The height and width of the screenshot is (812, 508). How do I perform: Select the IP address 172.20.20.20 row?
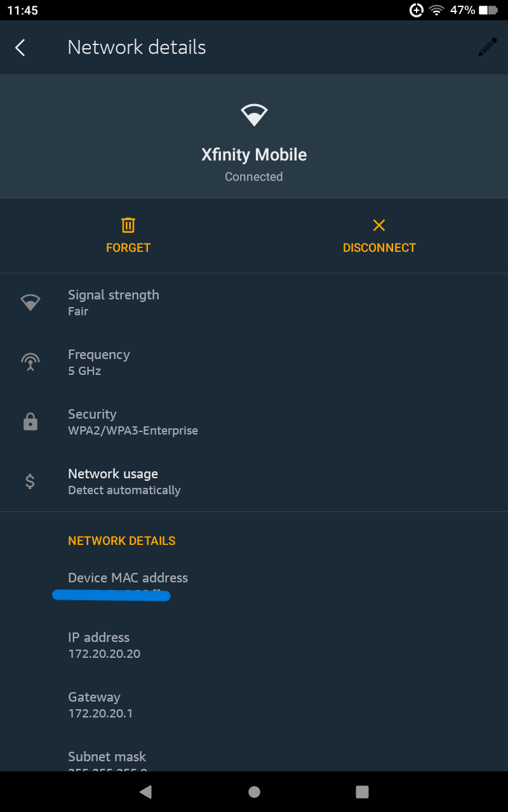point(254,646)
